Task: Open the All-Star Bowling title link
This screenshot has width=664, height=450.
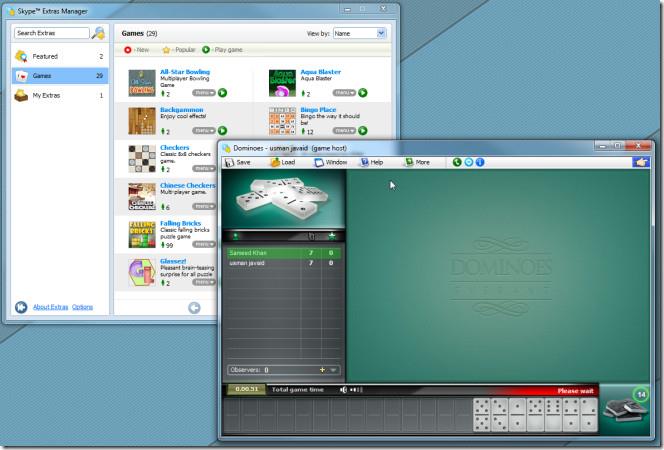Action: 185,72
